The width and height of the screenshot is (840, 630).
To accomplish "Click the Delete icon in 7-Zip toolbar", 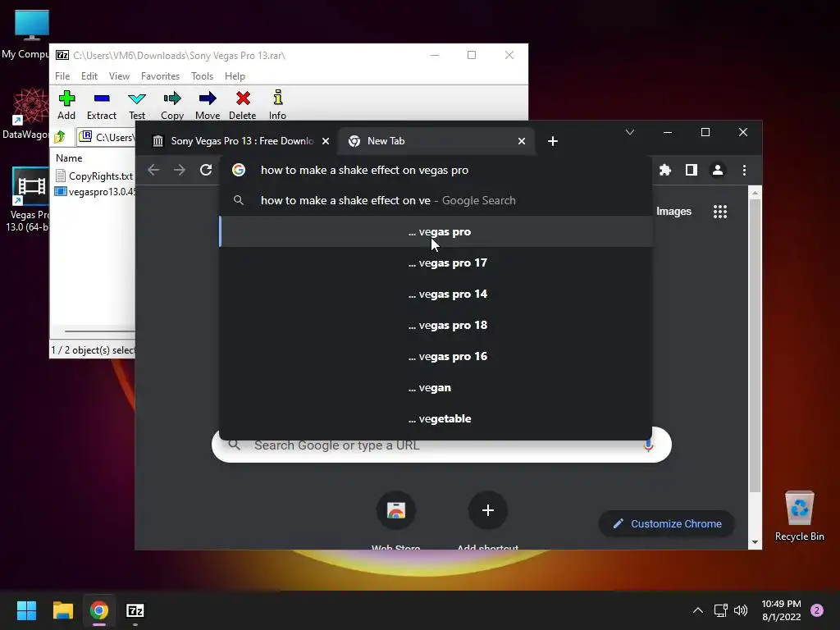I will (243, 98).
